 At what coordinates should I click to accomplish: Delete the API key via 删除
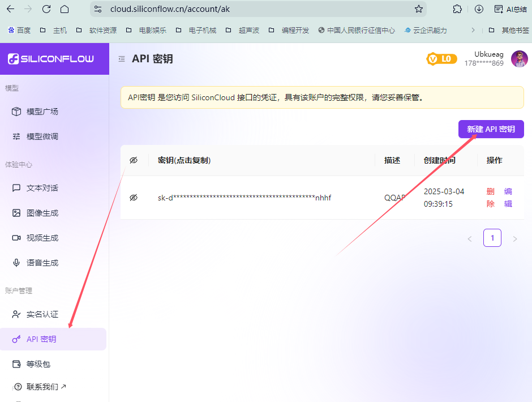[x=490, y=198]
